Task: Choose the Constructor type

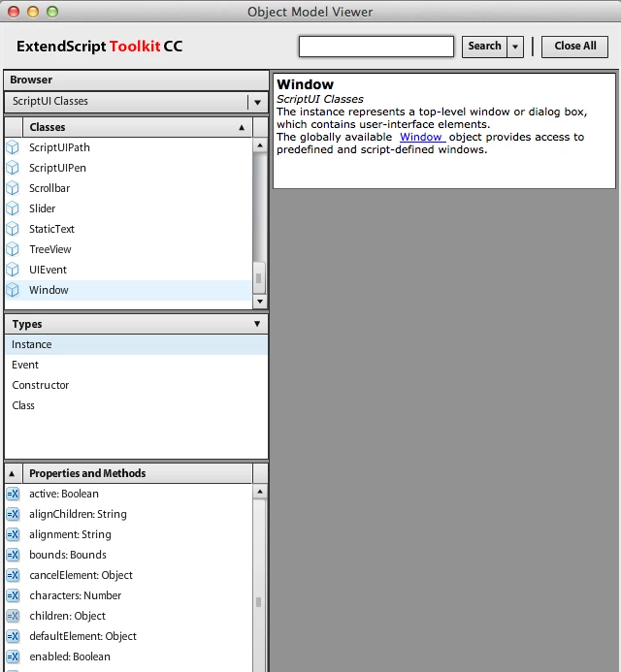Action: [136, 385]
